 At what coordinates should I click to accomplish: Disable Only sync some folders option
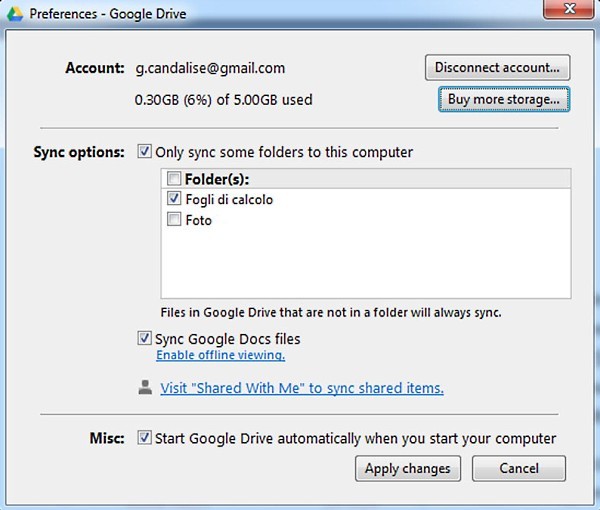146,152
